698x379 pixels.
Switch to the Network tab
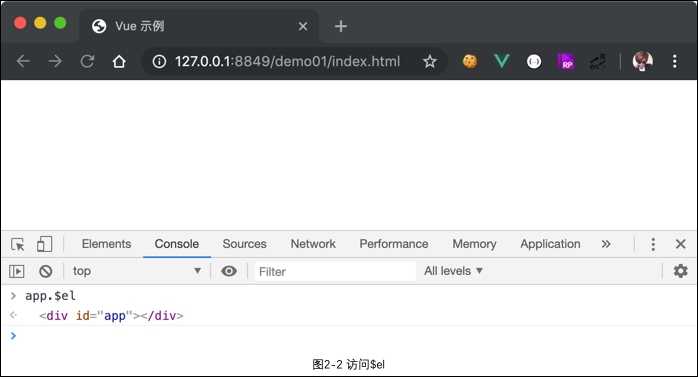[x=313, y=244]
